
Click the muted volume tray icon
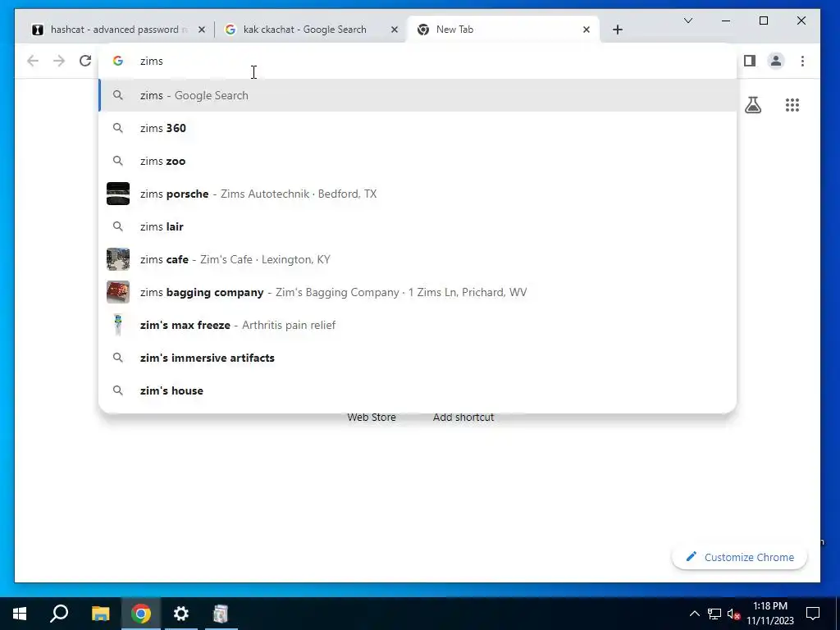pyautogui.click(x=733, y=614)
